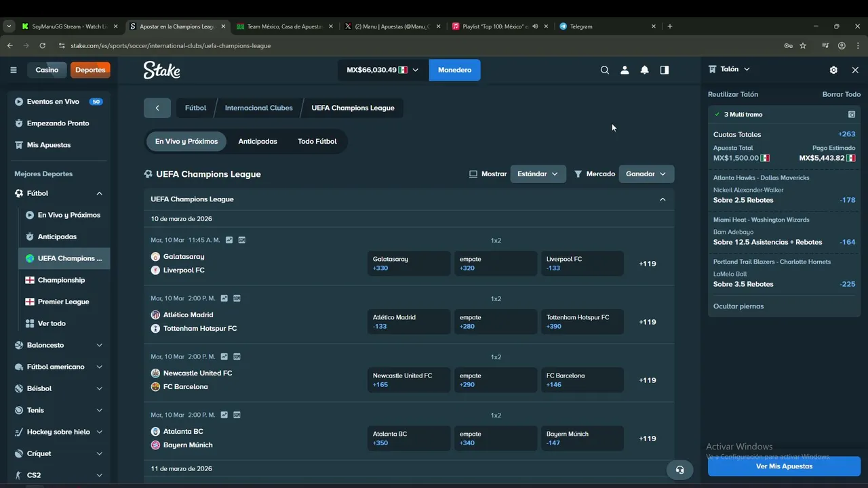Screen dimensions: 868x488
Task: Open the Ganador market dropdown
Action: click(646, 174)
